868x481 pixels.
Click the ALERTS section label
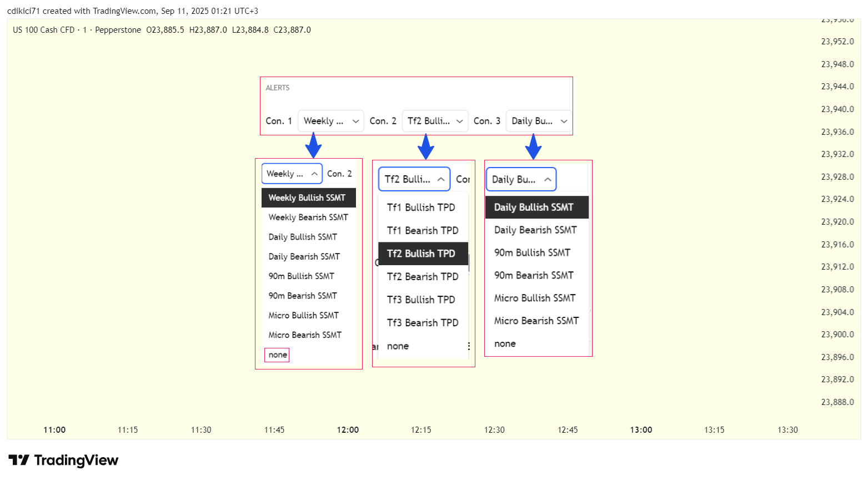pos(278,88)
